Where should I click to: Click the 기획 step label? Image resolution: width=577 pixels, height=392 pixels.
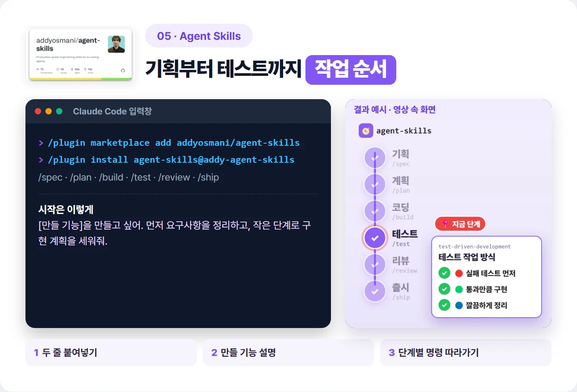tap(401, 154)
